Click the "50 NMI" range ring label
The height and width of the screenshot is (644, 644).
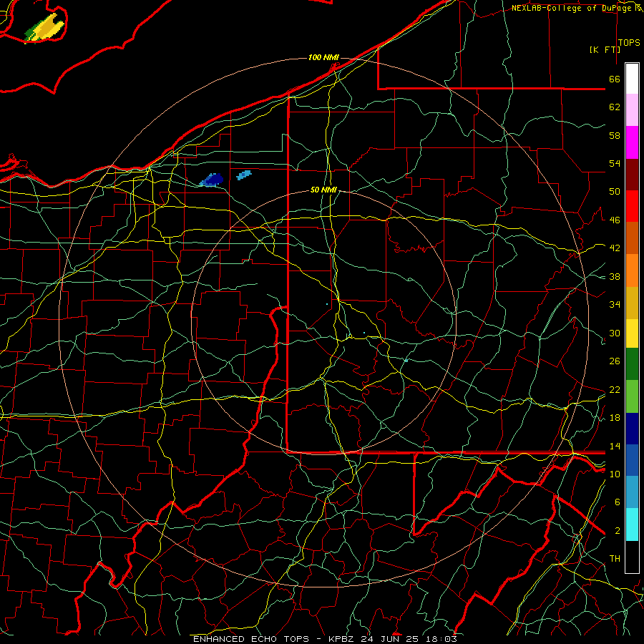(x=323, y=190)
